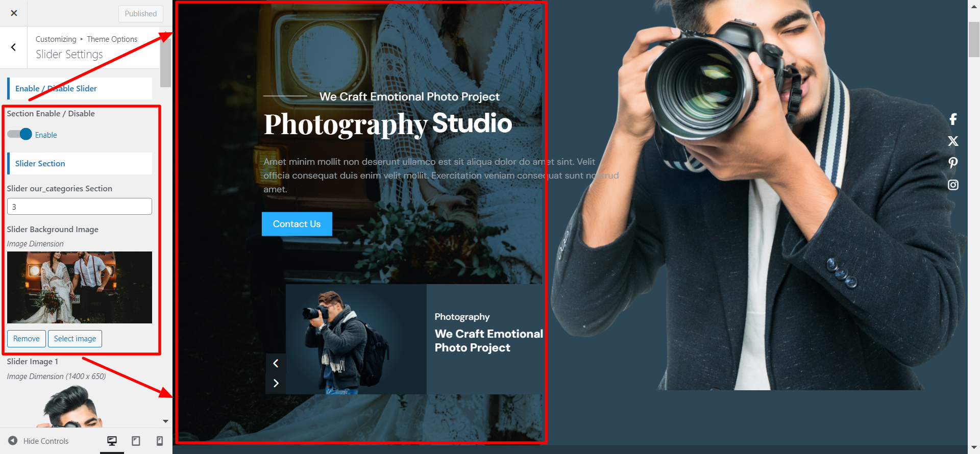Viewport: 980px width, 454px height.
Task: Open the X (Twitter) social icon
Action: point(953,141)
